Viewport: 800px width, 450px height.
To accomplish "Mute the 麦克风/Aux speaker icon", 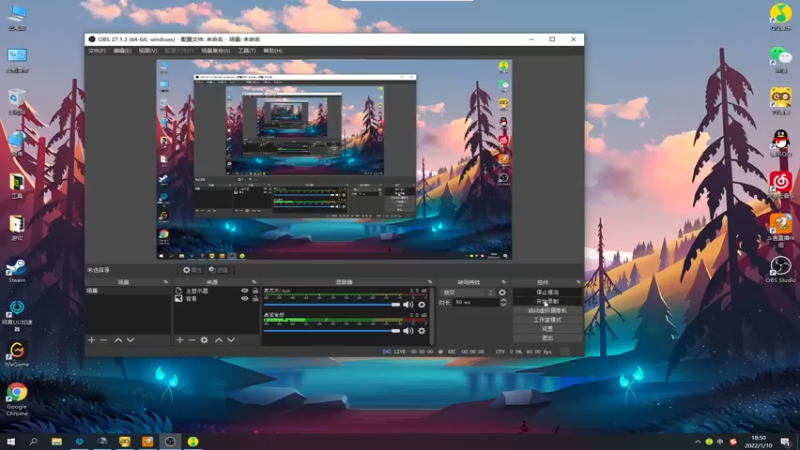I will (408, 305).
